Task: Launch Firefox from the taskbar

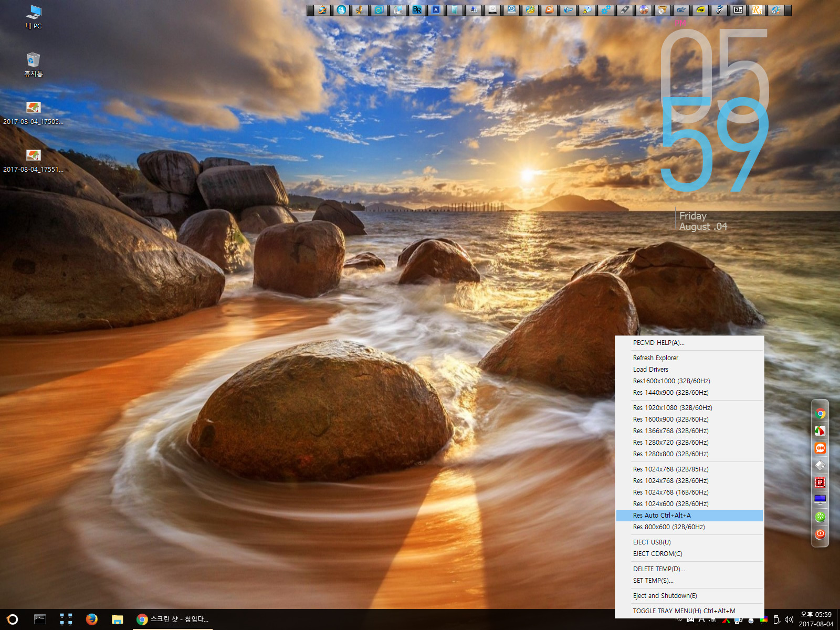Action: tap(92, 619)
